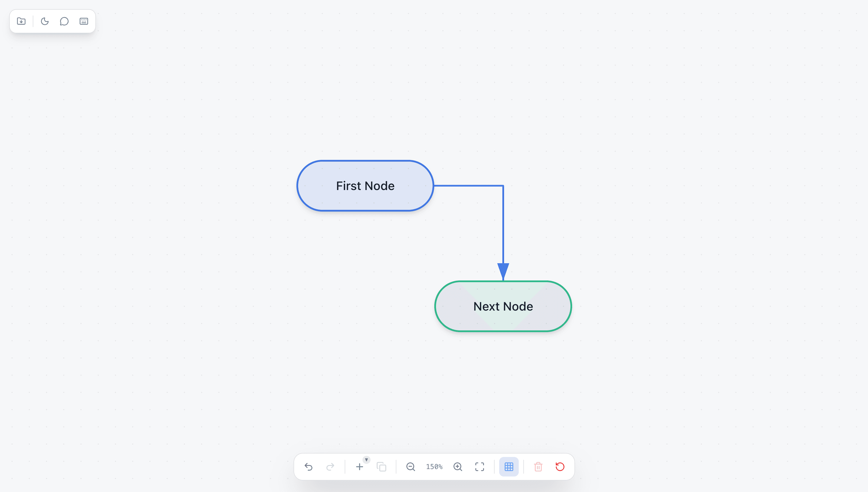Zoom out the canvas
The width and height of the screenshot is (868, 492).
[x=410, y=467]
